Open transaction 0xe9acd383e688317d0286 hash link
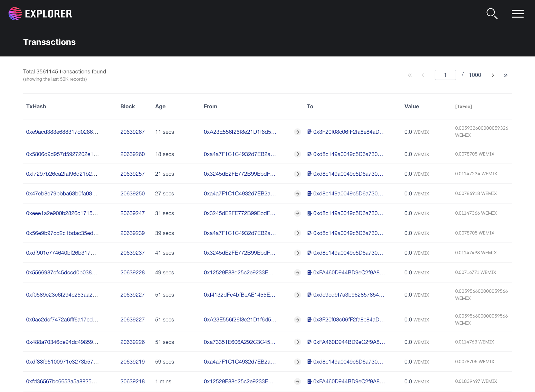 (62, 132)
